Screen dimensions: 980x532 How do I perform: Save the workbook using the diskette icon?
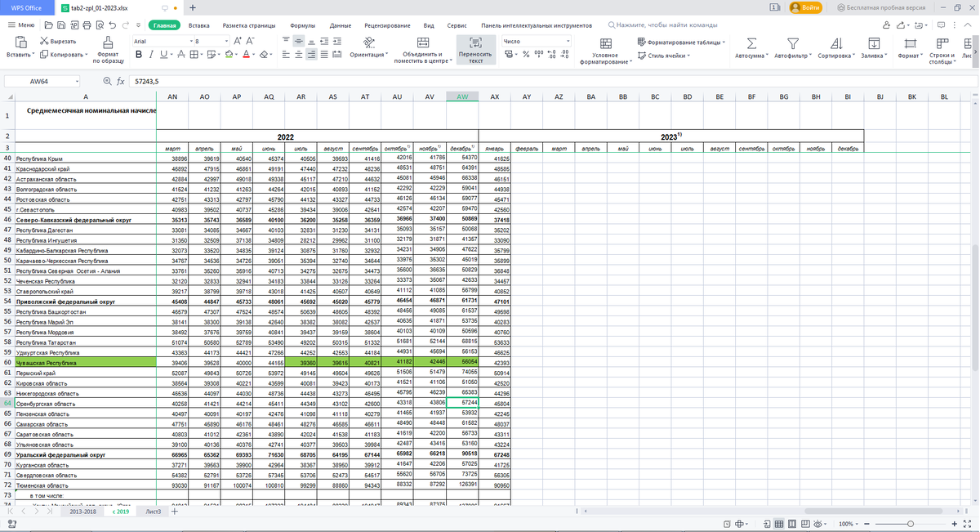[61, 25]
